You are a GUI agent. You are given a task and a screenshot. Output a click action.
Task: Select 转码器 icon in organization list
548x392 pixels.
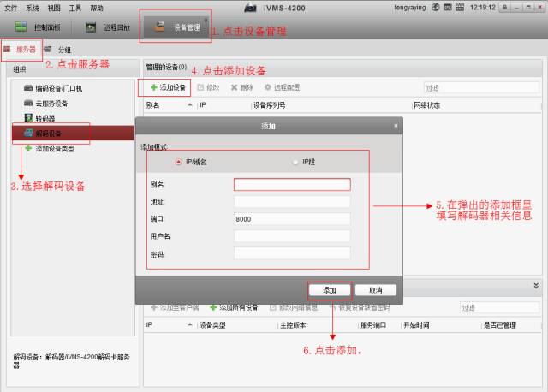pyautogui.click(x=28, y=117)
